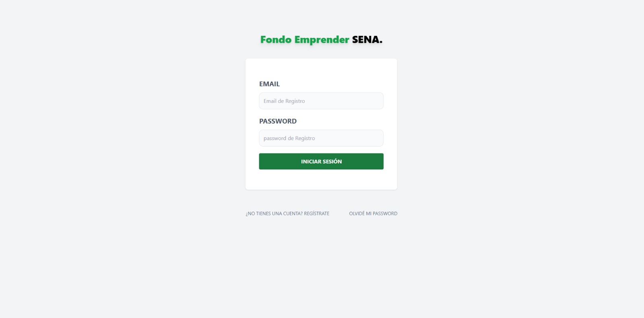This screenshot has height=318, width=644.
Task: Click the green Fondo Emprender text
Action: click(x=304, y=40)
